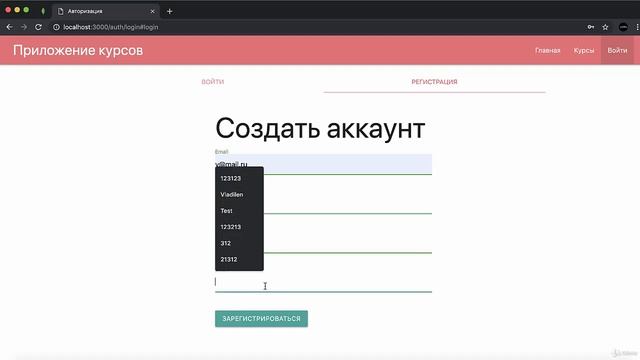Open saved passwords via the key icon
Image resolution: width=640 pixels, height=360 pixels.
click(x=591, y=27)
